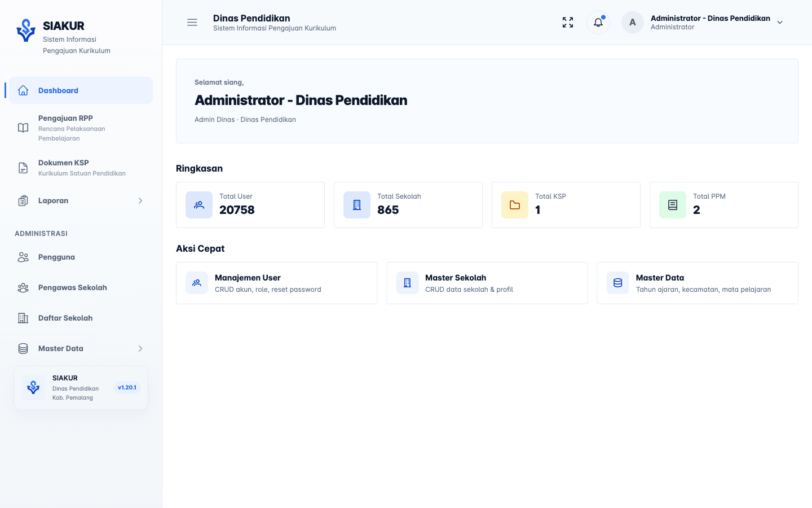Click the Dashboard home icon
This screenshot has height=508, width=812.
point(23,90)
